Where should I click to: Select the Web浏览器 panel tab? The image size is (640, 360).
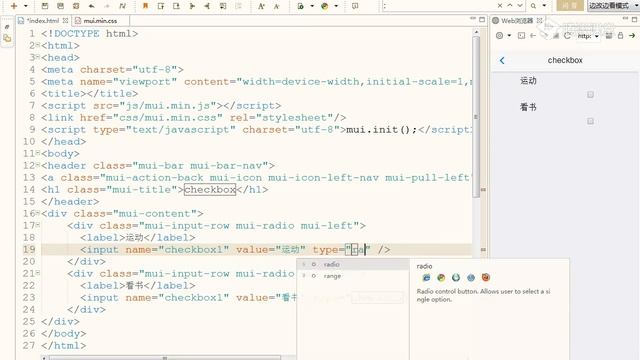pyautogui.click(x=517, y=20)
